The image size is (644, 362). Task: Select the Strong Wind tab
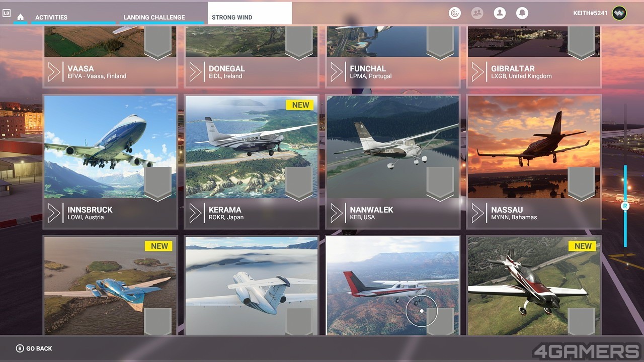250,13
